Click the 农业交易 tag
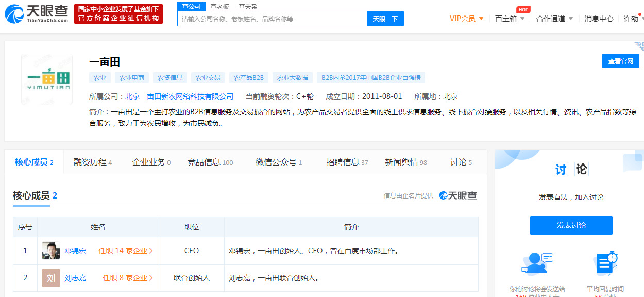 [208, 78]
